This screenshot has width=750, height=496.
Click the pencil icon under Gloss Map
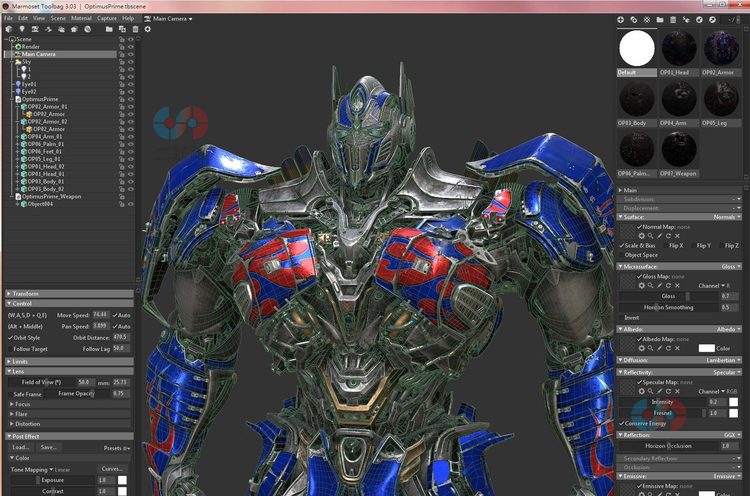tap(660, 286)
